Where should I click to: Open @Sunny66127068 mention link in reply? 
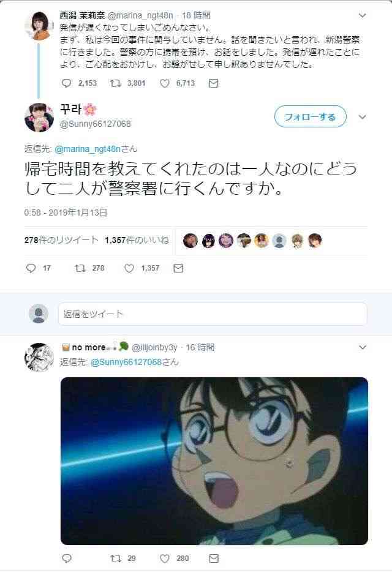[126, 362]
